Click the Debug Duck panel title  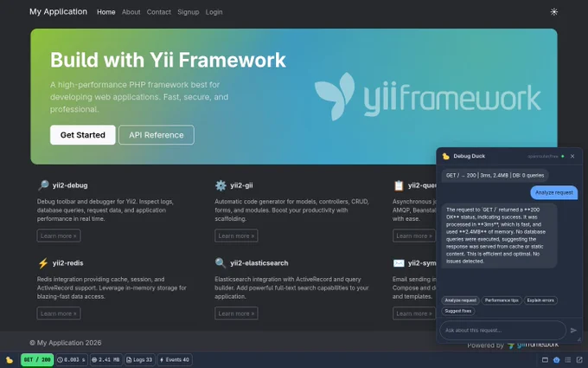(470, 156)
